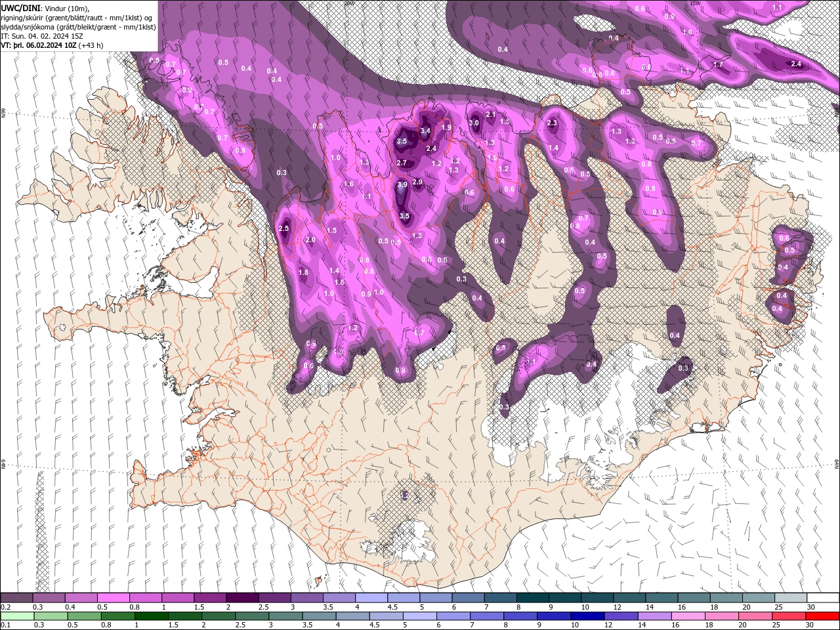Click upper legend swatch between 25 and 30
The width and height of the screenshot is (840, 630).
click(x=791, y=598)
